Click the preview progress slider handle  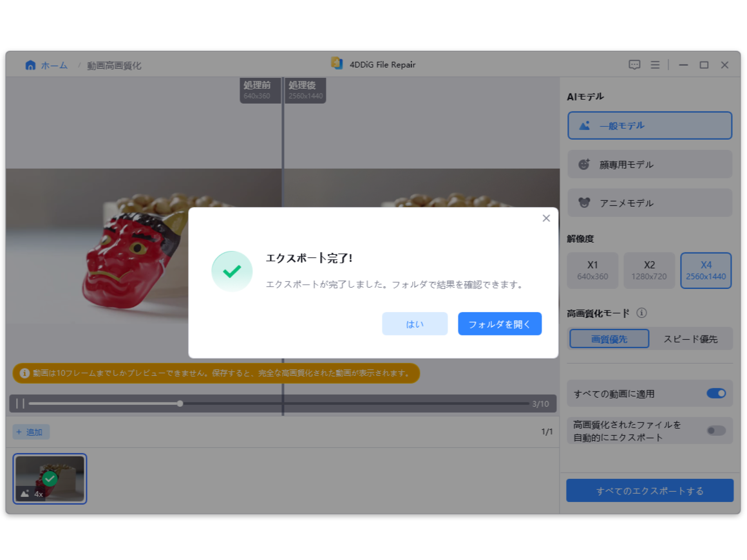coord(180,404)
